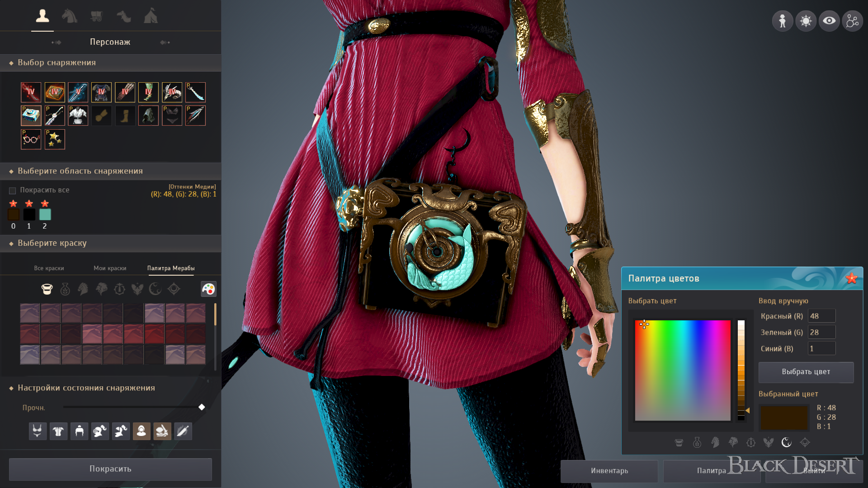The image size is (868, 488).
Task: Toggle the hooded cloak display button
Action: point(142,431)
